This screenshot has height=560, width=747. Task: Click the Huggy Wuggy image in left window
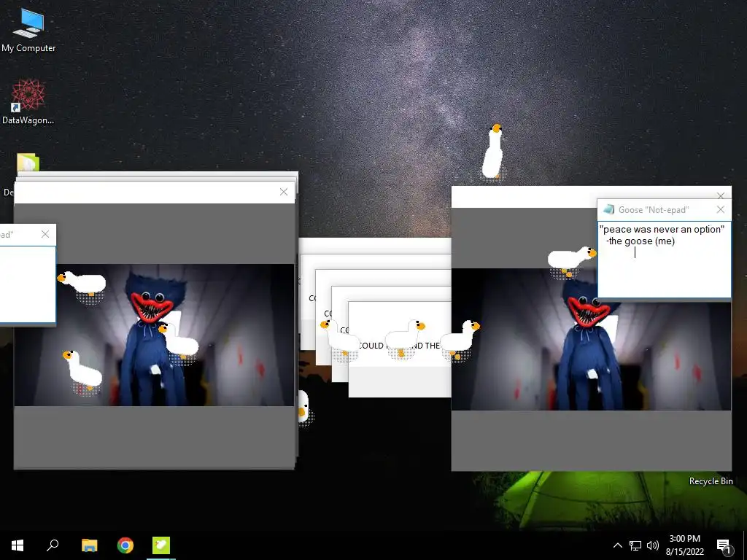154,335
